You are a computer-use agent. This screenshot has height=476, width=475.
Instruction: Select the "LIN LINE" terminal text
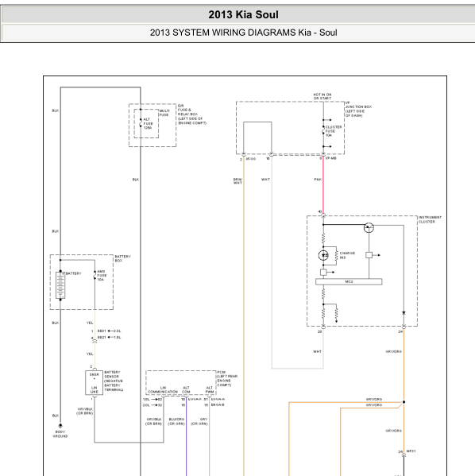94,390
